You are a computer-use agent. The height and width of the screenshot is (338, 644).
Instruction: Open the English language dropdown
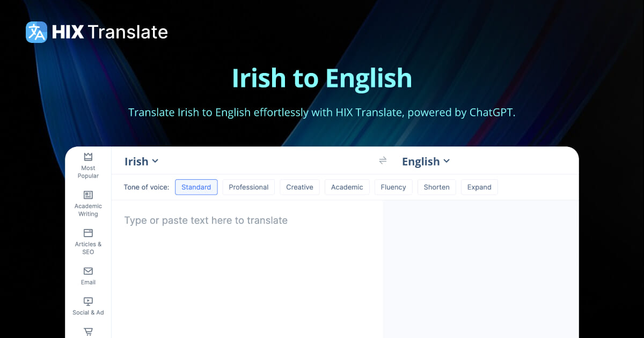click(426, 161)
